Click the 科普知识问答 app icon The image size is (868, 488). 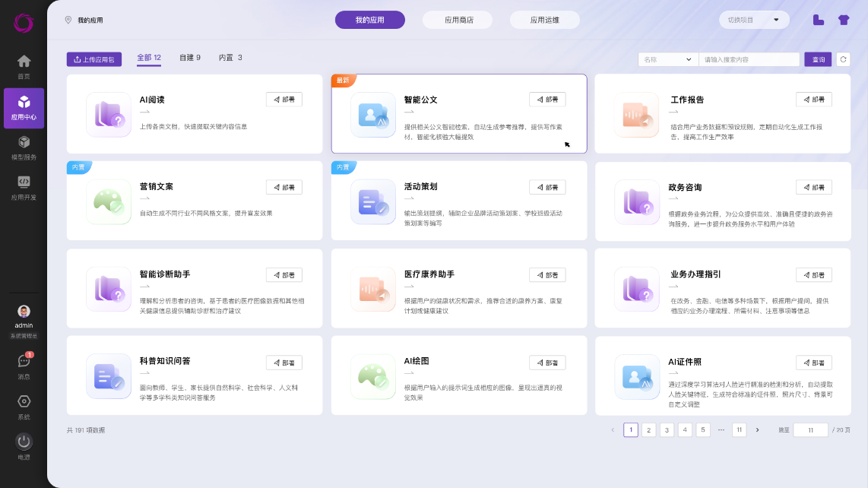tap(109, 377)
